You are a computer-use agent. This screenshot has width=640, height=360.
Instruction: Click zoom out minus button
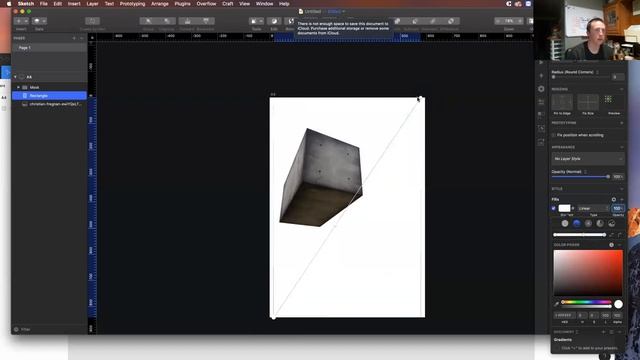498,21
